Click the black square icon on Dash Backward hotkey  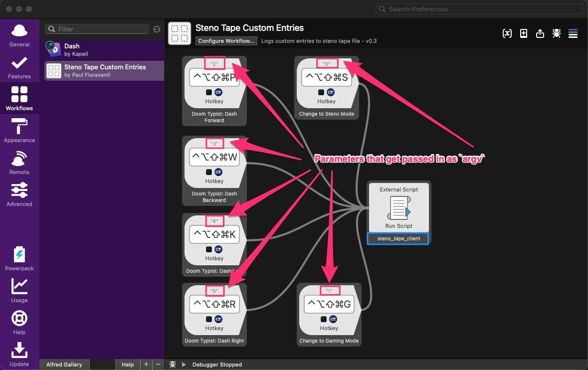click(209, 172)
